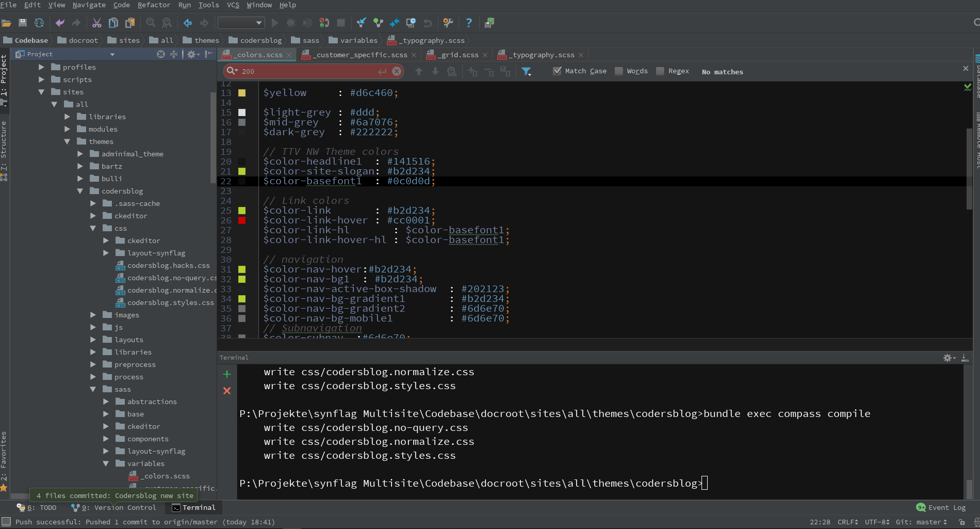Click the Save All toolbar icon
The width and height of the screenshot is (980, 529).
tap(22, 23)
